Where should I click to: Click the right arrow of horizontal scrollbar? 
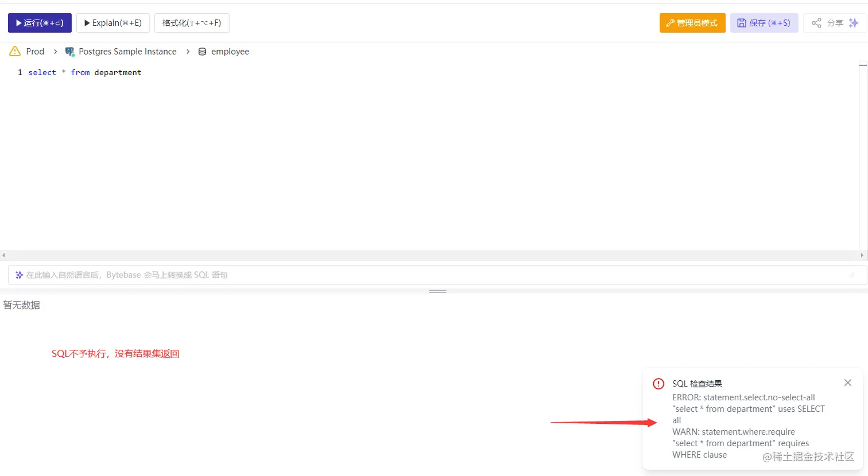click(862, 255)
